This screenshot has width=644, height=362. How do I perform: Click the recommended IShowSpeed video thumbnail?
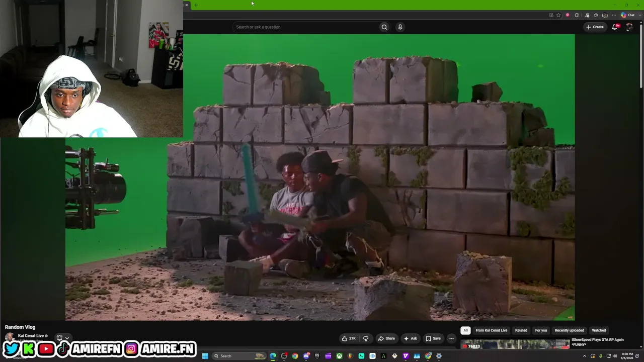pos(515,344)
